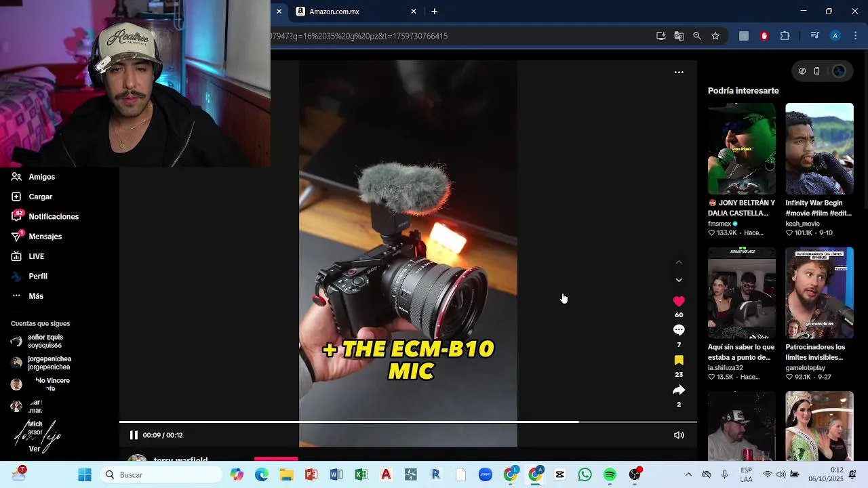Pause the video with the pause button
This screenshot has height=488, width=868.
[134, 435]
